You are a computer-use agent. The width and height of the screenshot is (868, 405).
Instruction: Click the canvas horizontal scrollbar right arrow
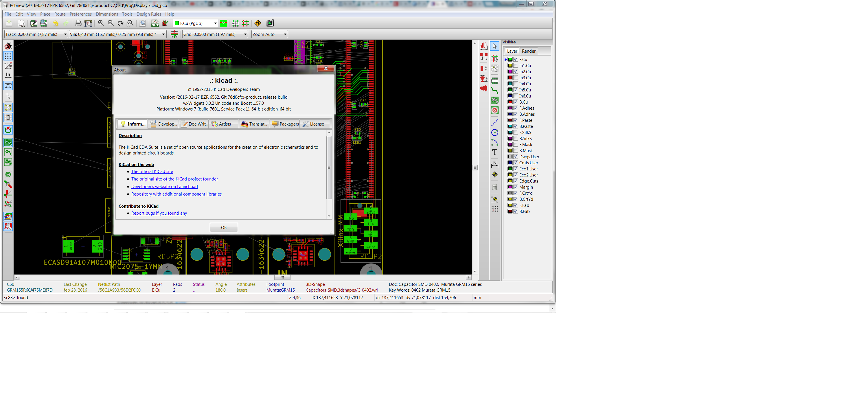click(x=468, y=278)
